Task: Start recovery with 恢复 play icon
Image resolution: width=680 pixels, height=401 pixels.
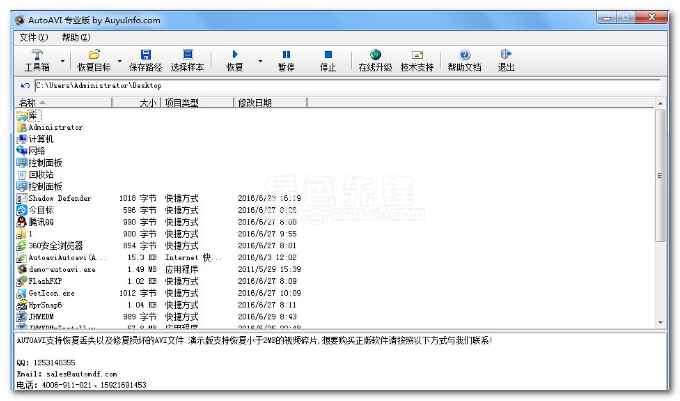Action: [x=235, y=54]
